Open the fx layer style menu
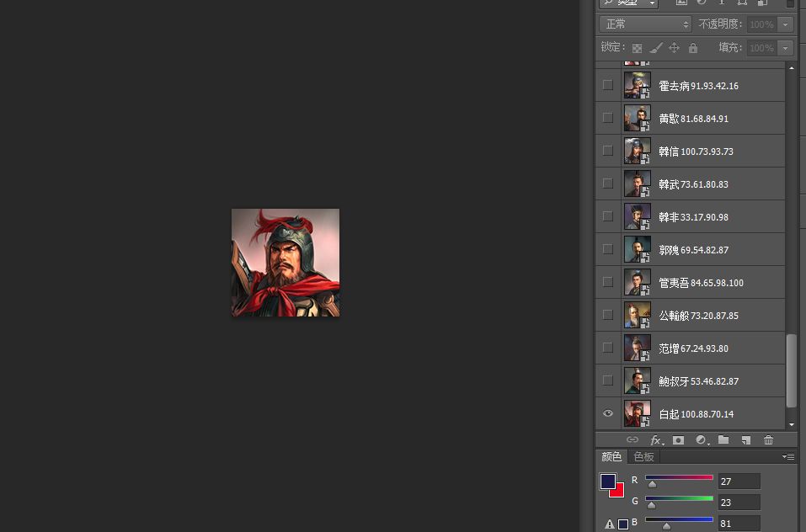806x532 pixels. pos(656,440)
